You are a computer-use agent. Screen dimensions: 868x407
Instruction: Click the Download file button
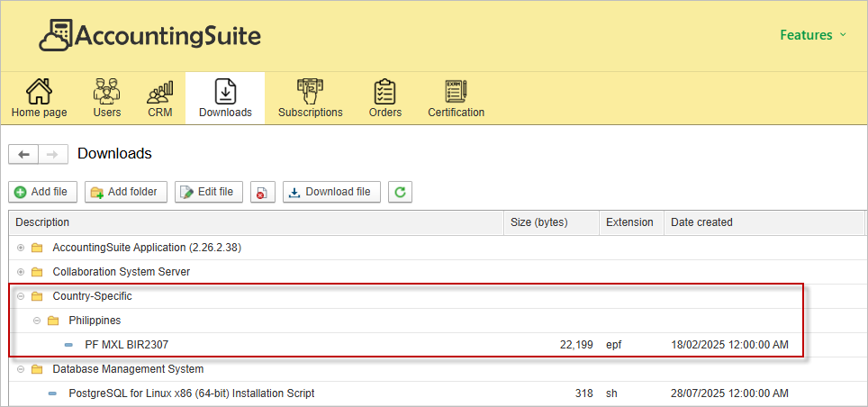[x=331, y=192]
